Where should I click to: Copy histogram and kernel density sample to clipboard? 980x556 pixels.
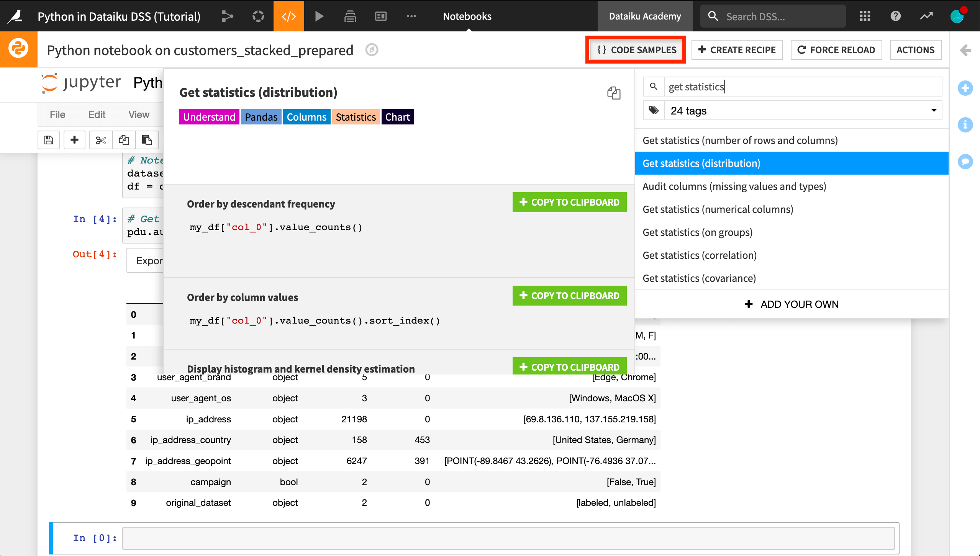(x=569, y=366)
